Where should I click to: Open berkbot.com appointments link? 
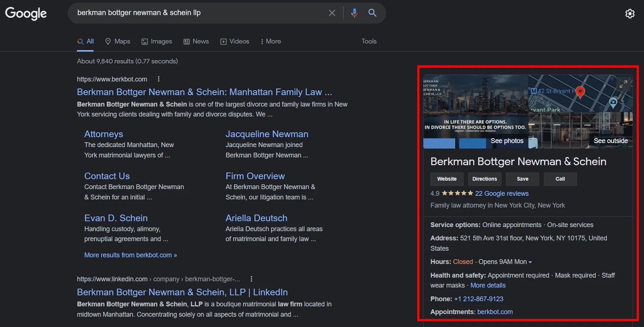pyautogui.click(x=495, y=312)
